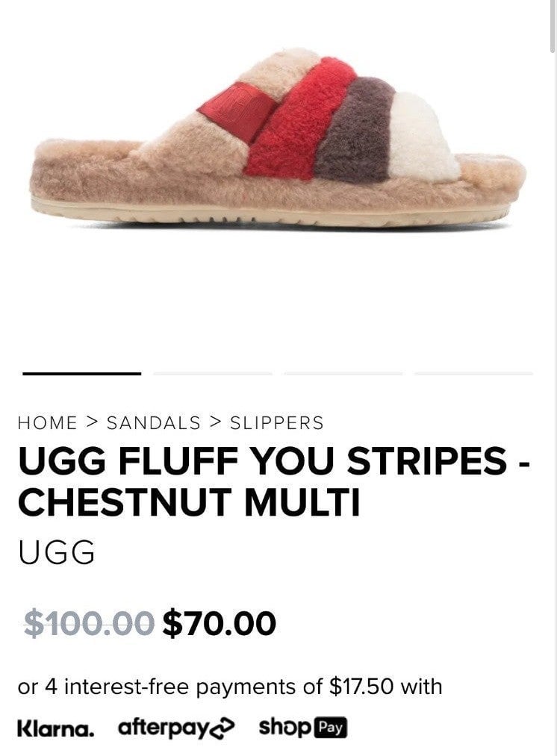This screenshot has height=756, width=557.
Task: Click the chevron after HOME breadcrumb
Action: click(92, 422)
